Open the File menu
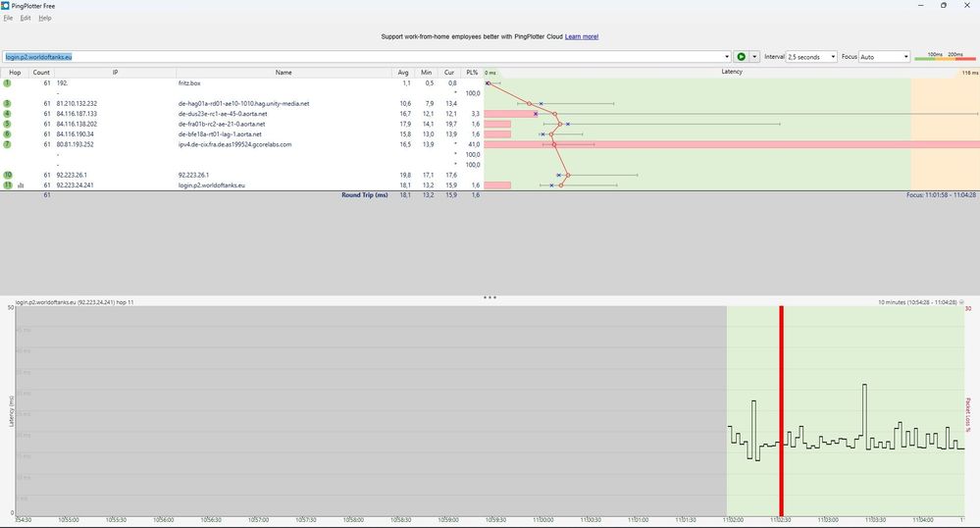Image resolution: width=980 pixels, height=528 pixels. (8, 18)
